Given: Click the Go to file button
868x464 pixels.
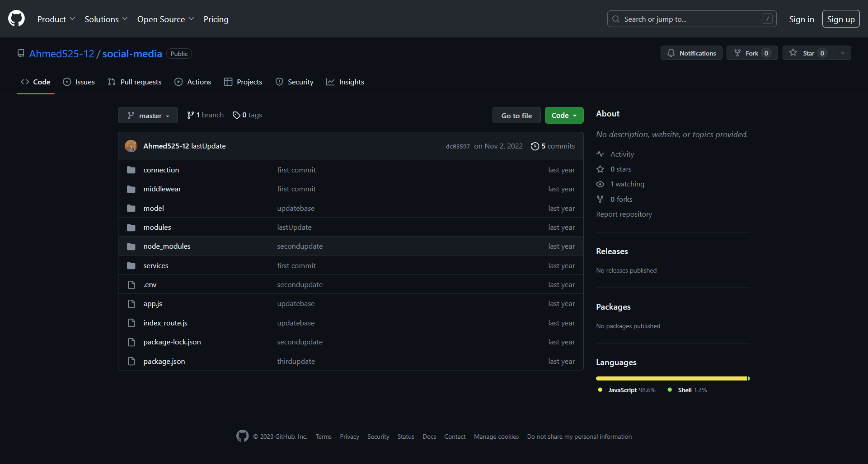Looking at the screenshot, I should [516, 116].
